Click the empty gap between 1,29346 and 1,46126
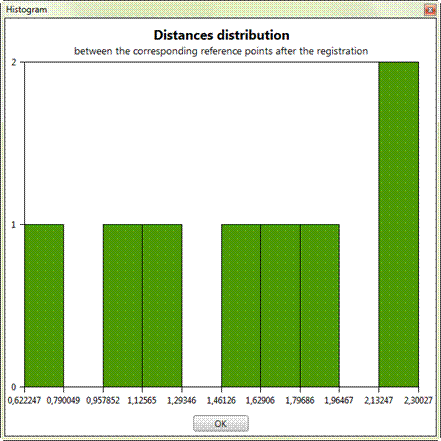Viewport: 441px width, 441px height. pos(202,305)
